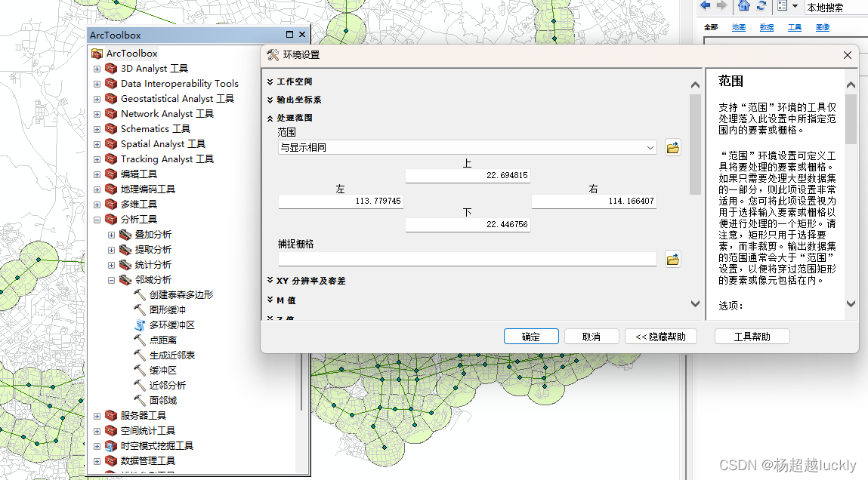Image resolution: width=868 pixels, height=480 pixels.
Task: Select the 全部 search tab
Action: 711,27
